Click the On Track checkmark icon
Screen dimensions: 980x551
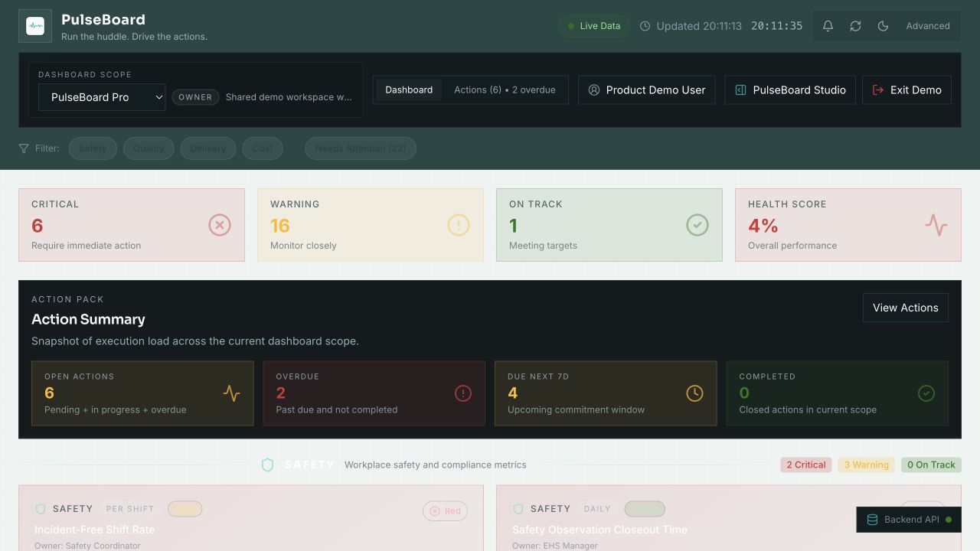[x=697, y=225]
